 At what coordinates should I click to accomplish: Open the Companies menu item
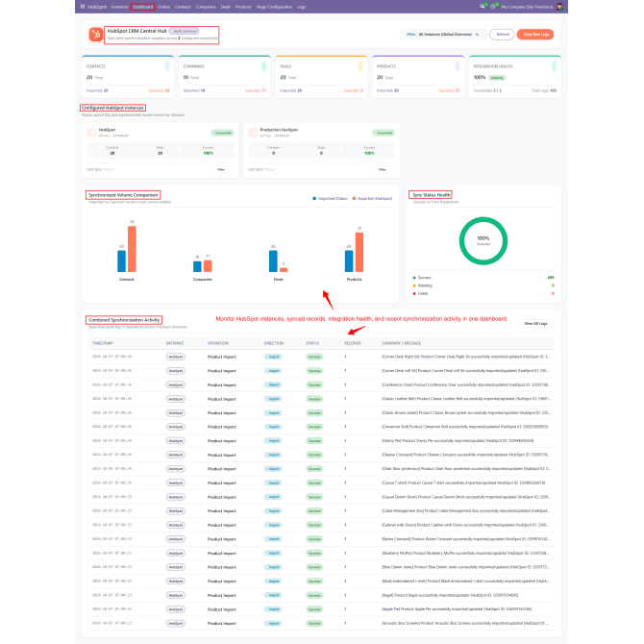(x=206, y=7)
